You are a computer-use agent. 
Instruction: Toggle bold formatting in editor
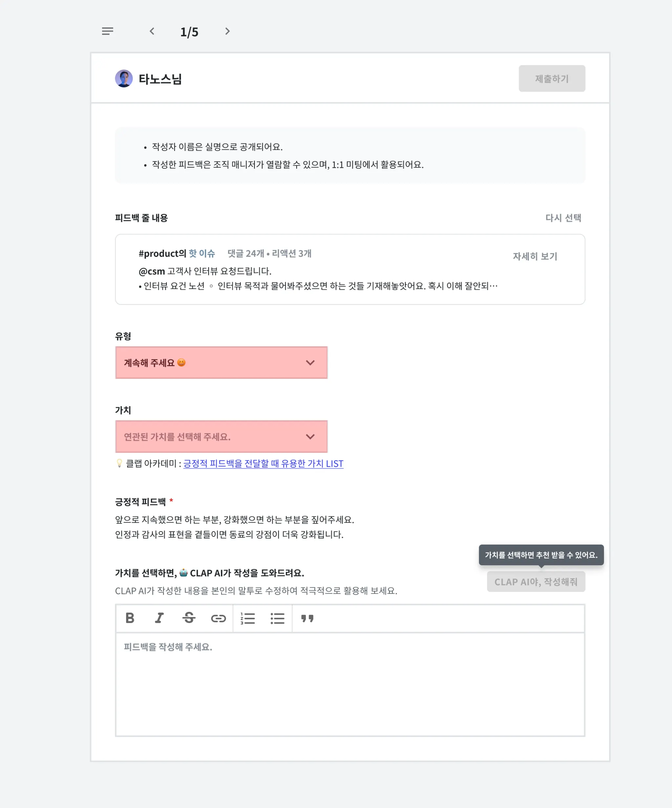130,618
